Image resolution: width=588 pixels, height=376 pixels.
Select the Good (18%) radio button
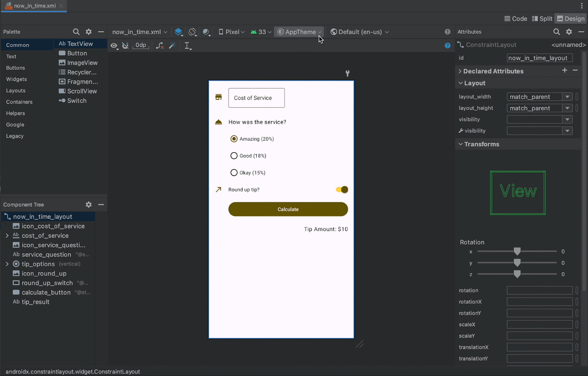pyautogui.click(x=234, y=156)
